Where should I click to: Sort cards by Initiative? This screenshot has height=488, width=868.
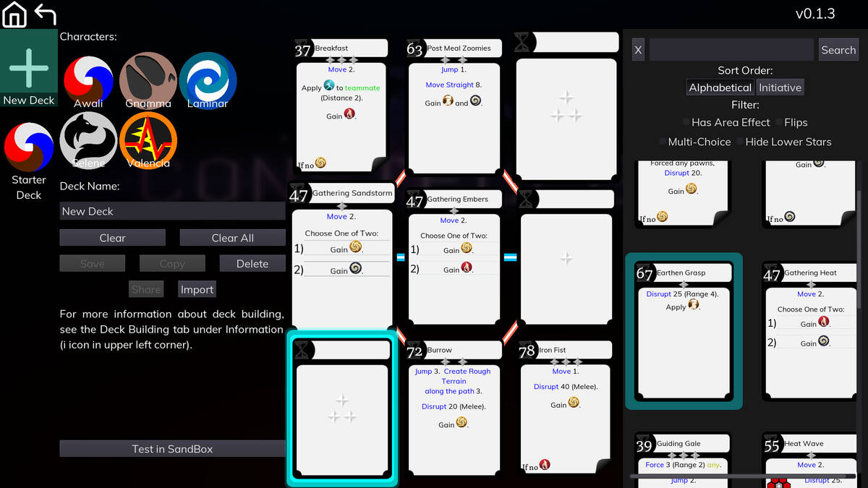[x=780, y=87]
